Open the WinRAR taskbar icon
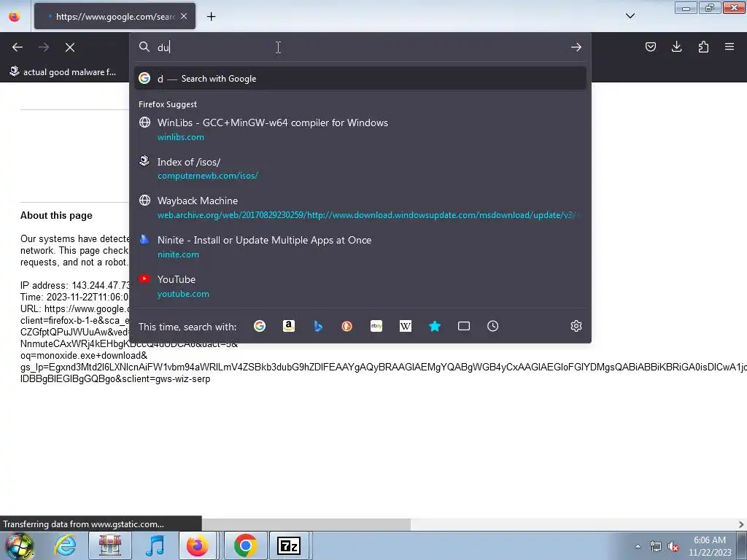Viewport: 747px width, 560px height. pos(109,545)
